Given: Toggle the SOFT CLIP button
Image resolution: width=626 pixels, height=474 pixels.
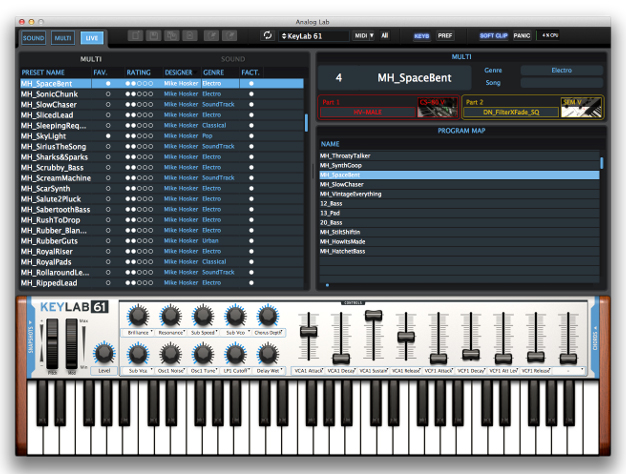Looking at the screenshot, I should point(493,36).
